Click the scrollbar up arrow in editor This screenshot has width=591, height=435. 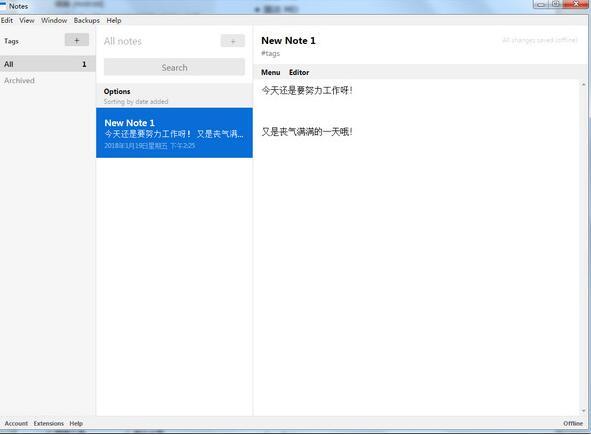584,85
